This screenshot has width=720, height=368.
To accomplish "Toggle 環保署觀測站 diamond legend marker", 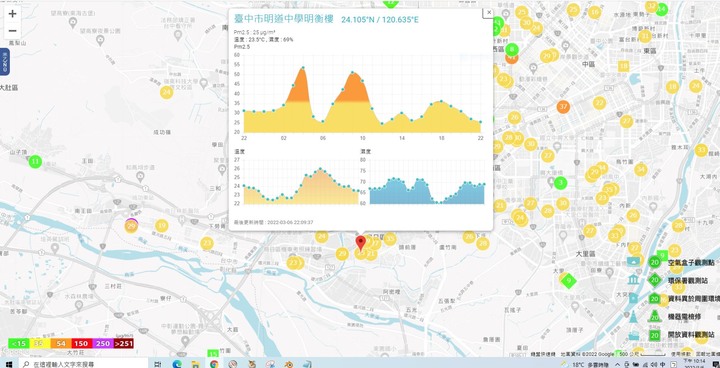I will [655, 280].
